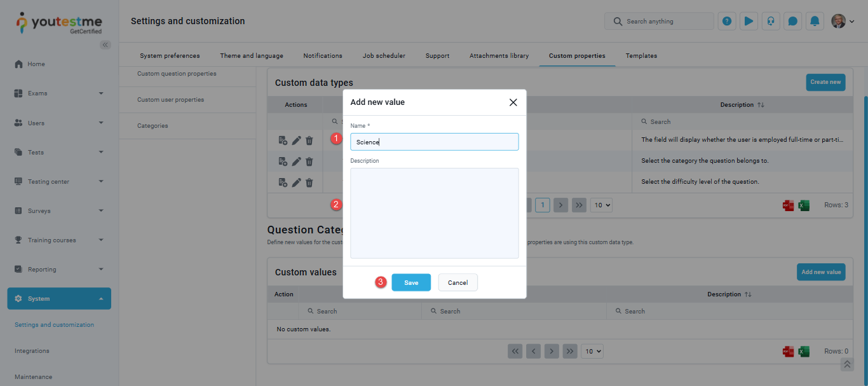Cancel the Add new value dialog

(458, 282)
